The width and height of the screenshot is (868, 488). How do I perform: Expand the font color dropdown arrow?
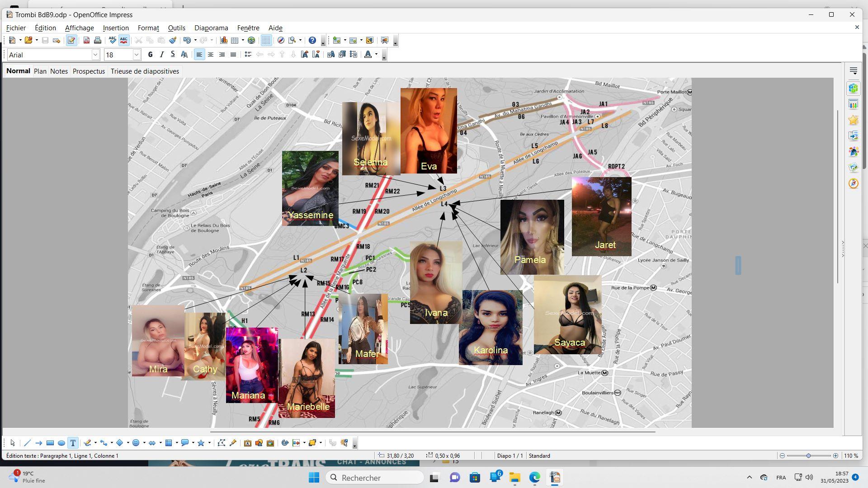(x=376, y=55)
